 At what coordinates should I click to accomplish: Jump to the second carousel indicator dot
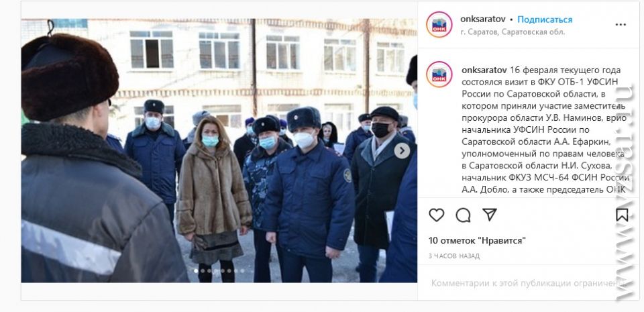[203, 271]
